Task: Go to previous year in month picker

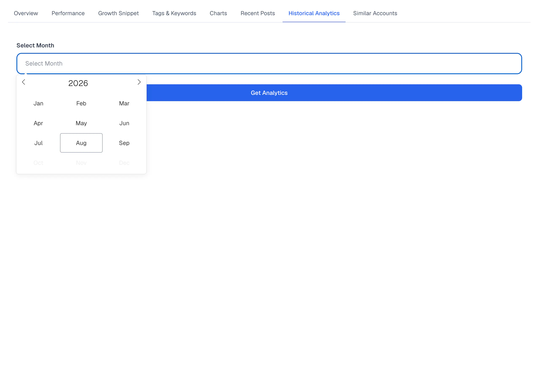Action: (23, 82)
